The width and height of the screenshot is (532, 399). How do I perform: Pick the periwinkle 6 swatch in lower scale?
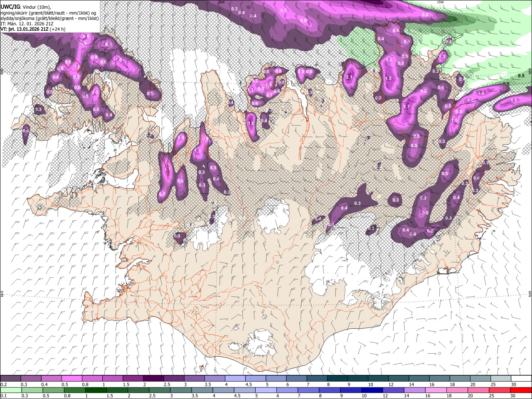tap(287, 390)
